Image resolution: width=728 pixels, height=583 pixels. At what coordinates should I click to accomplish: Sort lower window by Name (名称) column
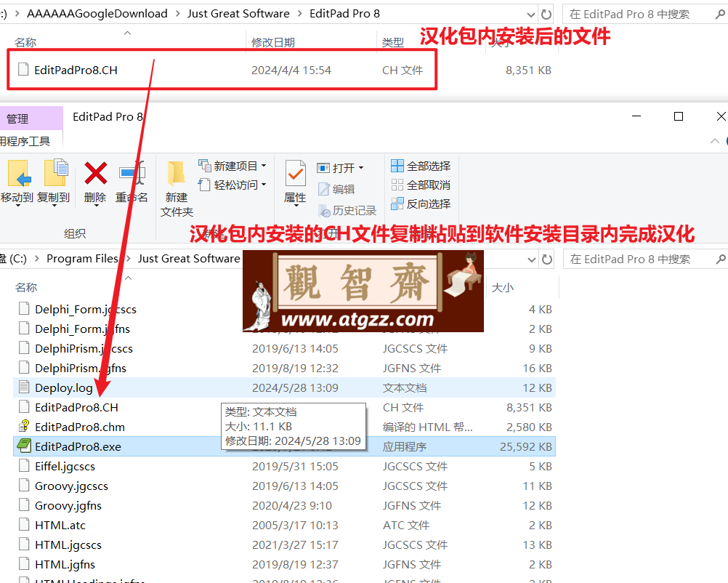pyautogui.click(x=26, y=288)
